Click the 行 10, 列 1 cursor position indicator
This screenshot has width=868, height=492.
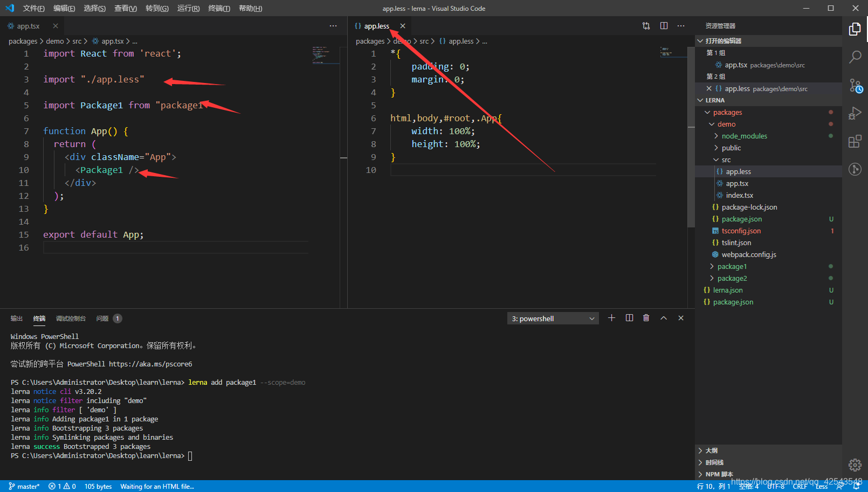click(x=713, y=486)
